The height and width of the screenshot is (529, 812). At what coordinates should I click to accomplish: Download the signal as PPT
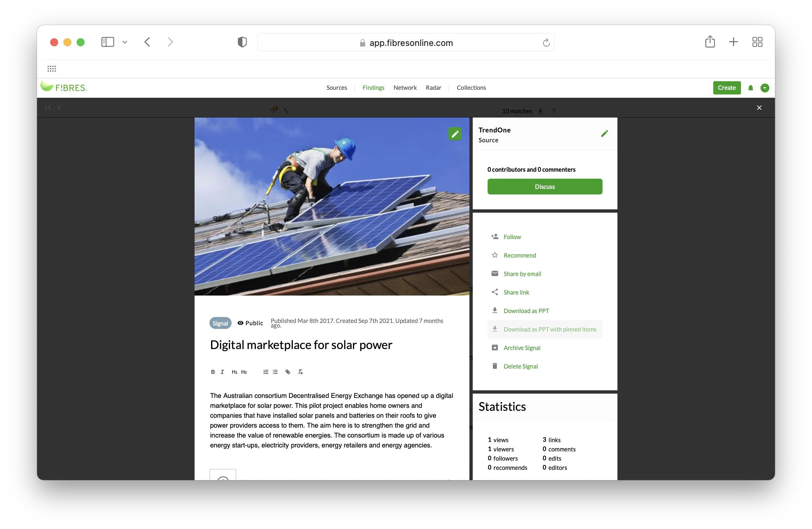(x=527, y=311)
